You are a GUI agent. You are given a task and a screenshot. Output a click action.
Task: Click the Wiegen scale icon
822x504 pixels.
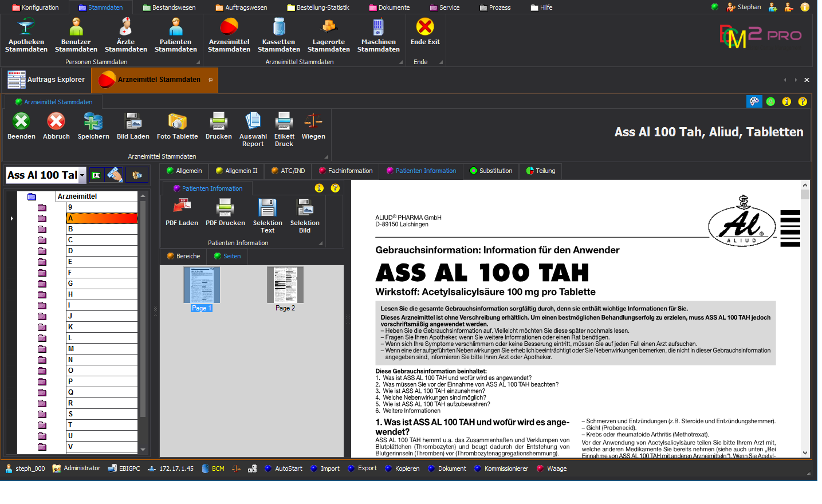point(313,122)
